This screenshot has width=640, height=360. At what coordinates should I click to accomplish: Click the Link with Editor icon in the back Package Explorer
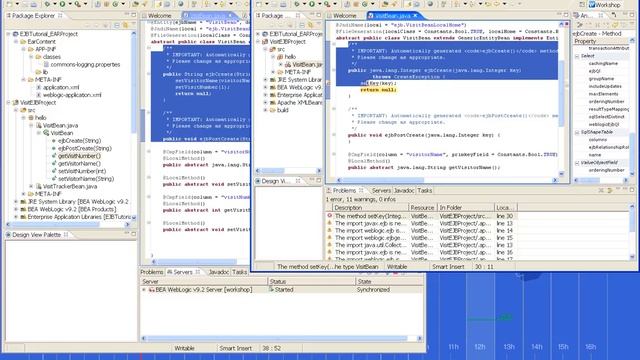(x=125, y=25)
